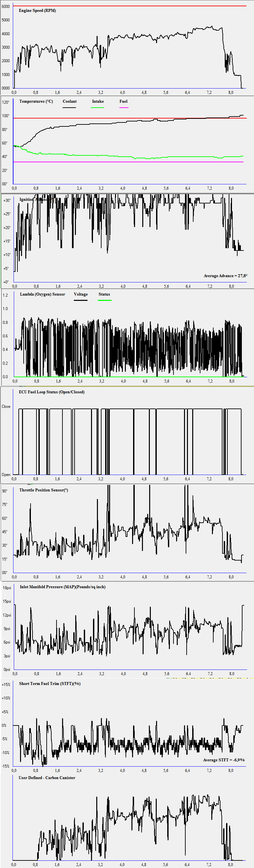Click the Fuel legend label
This screenshot has height=868, width=254.
pyautogui.click(x=124, y=101)
